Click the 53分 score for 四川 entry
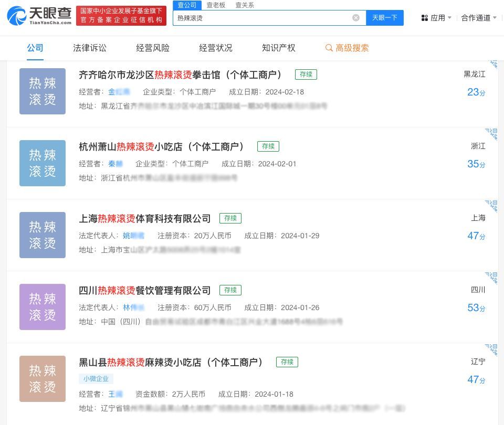 (476, 308)
